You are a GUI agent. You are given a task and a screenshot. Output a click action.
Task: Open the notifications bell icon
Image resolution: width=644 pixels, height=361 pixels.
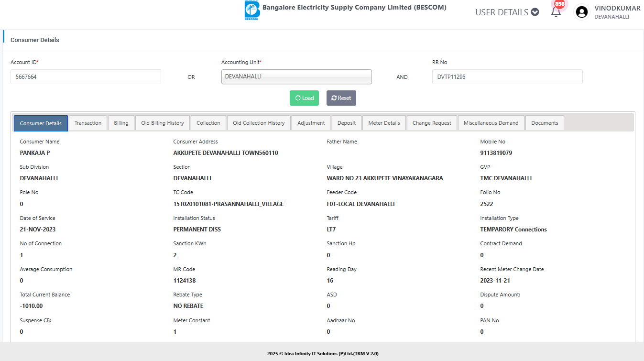click(x=556, y=12)
